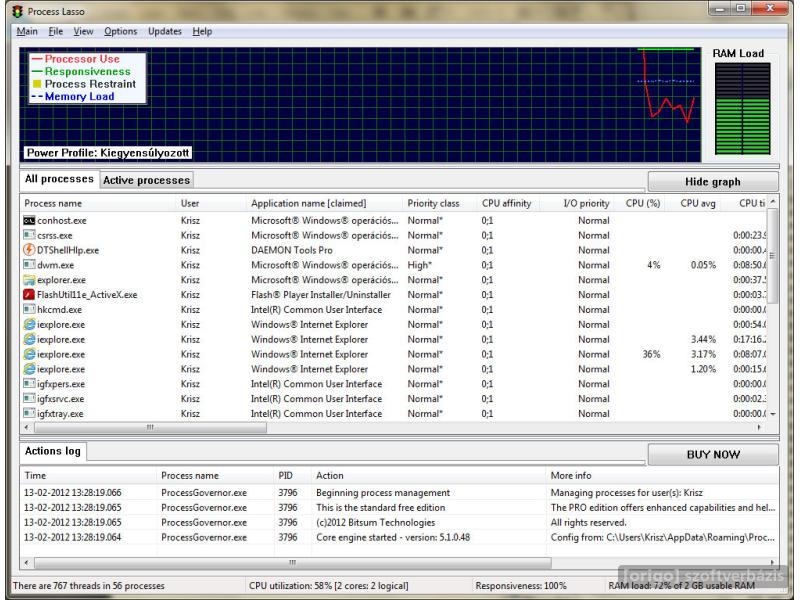Select the dwm.exe process icon

click(x=29, y=265)
